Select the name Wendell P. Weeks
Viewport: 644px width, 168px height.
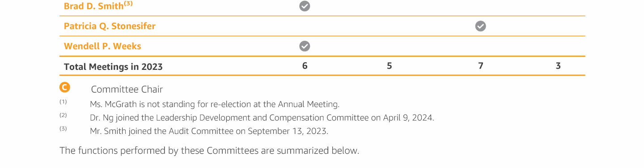point(102,46)
